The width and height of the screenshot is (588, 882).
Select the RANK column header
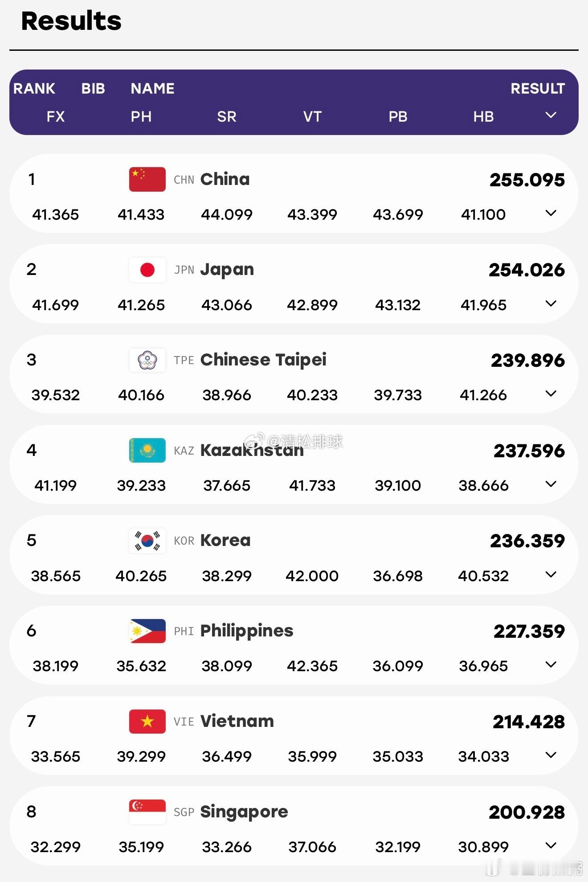[34, 88]
